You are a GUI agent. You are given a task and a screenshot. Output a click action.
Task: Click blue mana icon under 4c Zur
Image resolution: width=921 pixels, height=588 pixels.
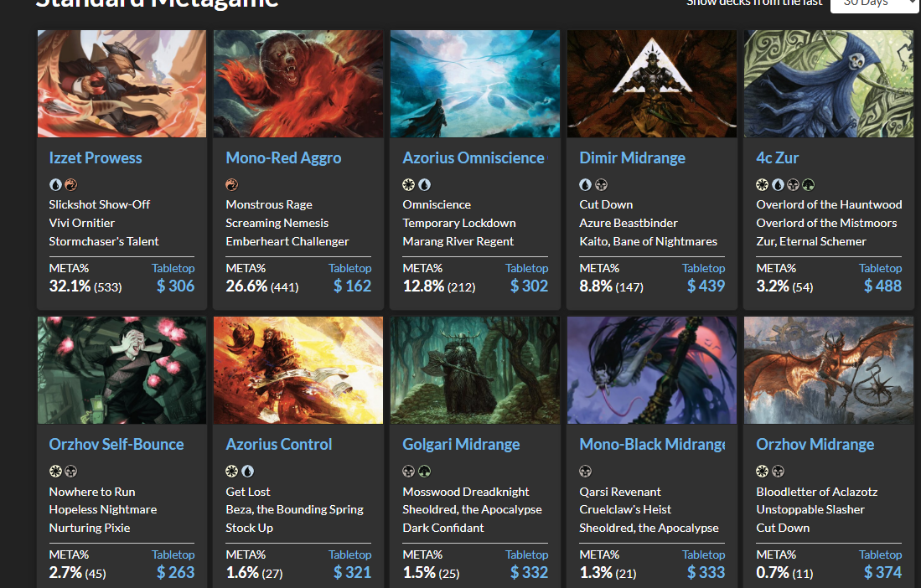pos(778,185)
